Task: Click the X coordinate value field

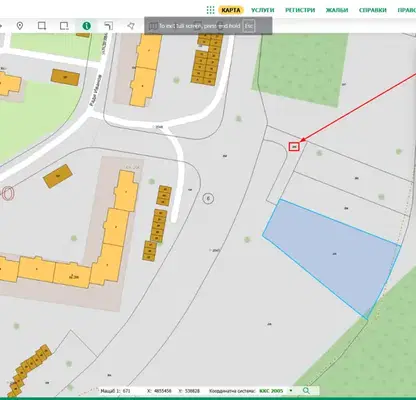Action: pos(164,391)
